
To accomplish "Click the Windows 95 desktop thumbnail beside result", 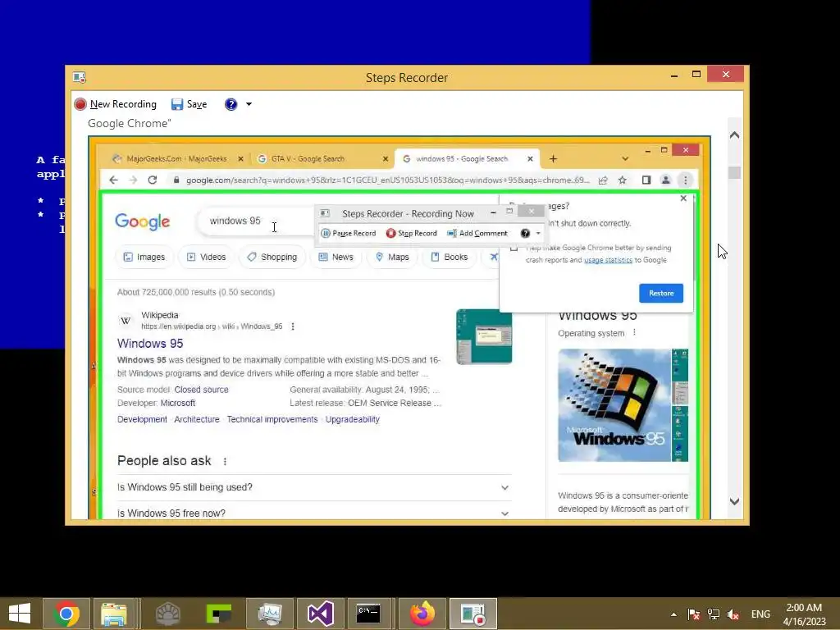I will point(484,336).
